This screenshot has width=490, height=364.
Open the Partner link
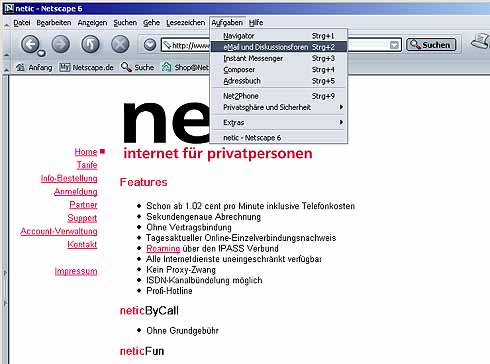coord(83,205)
